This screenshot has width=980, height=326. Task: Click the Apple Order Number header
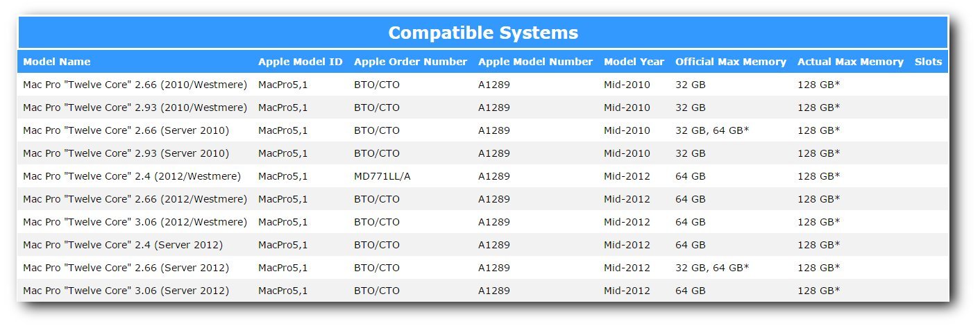[x=410, y=62]
